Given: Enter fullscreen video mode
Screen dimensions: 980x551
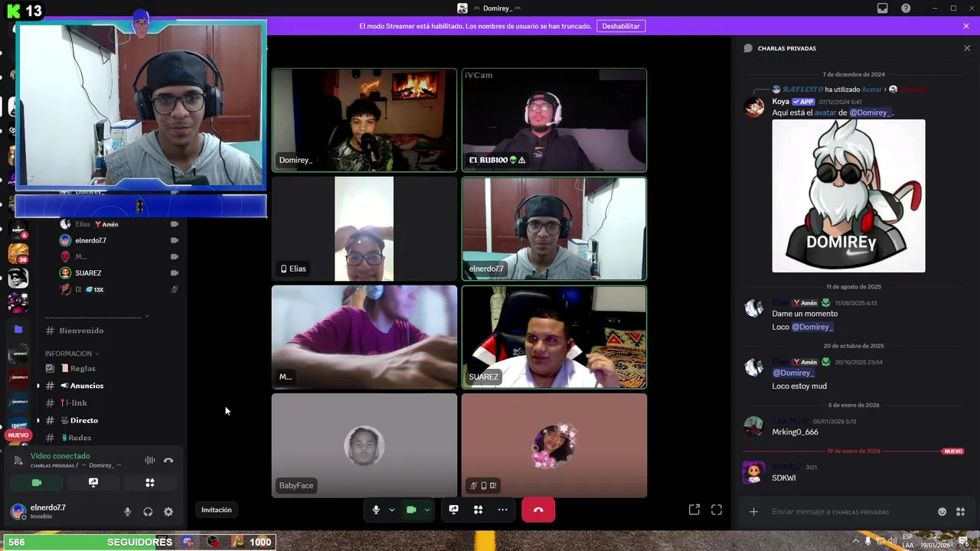Looking at the screenshot, I should tap(717, 510).
